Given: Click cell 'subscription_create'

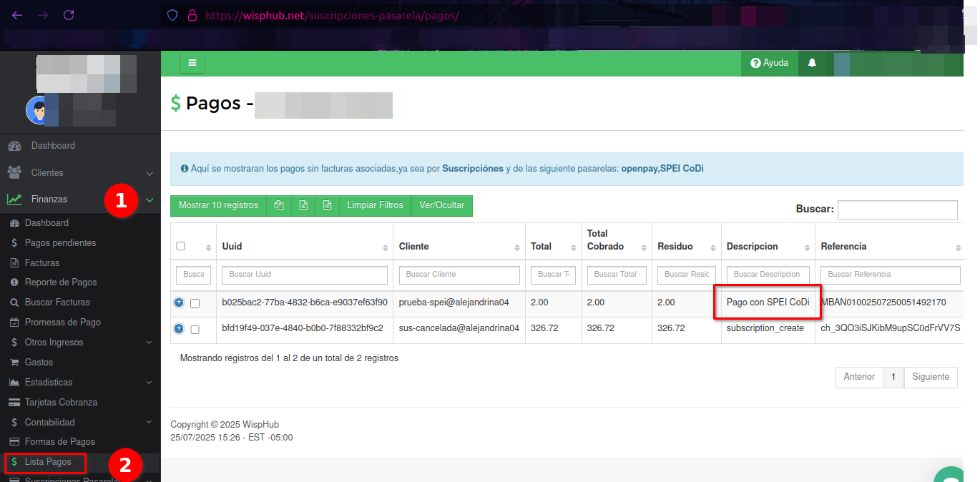Looking at the screenshot, I should point(765,328).
